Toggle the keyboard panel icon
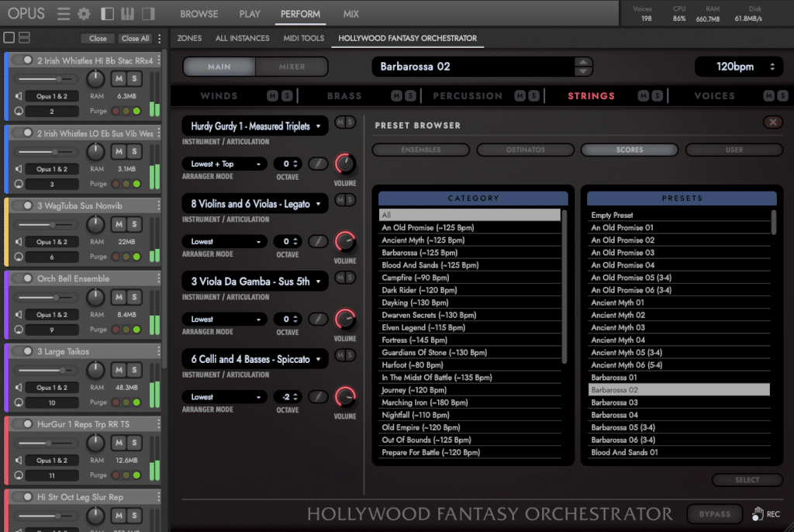794x532 pixels. click(128, 14)
